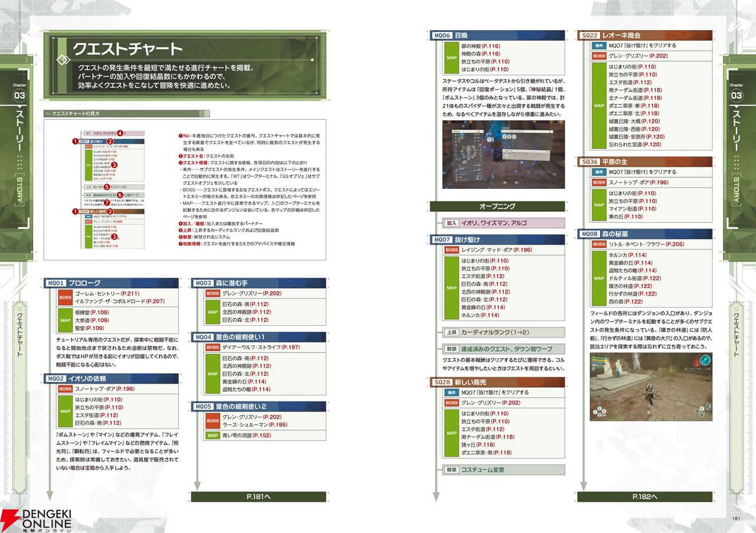Select the MQ06 召喚 quest header

pyautogui.click(x=497, y=35)
